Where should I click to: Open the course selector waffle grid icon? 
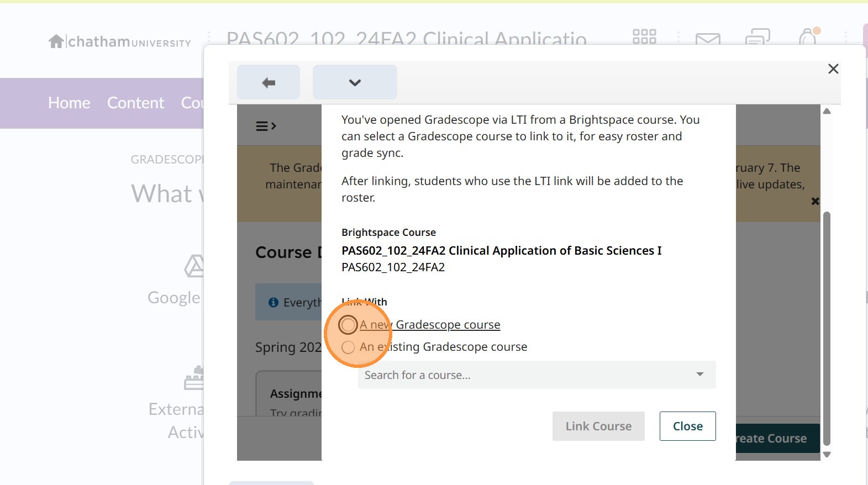click(644, 37)
